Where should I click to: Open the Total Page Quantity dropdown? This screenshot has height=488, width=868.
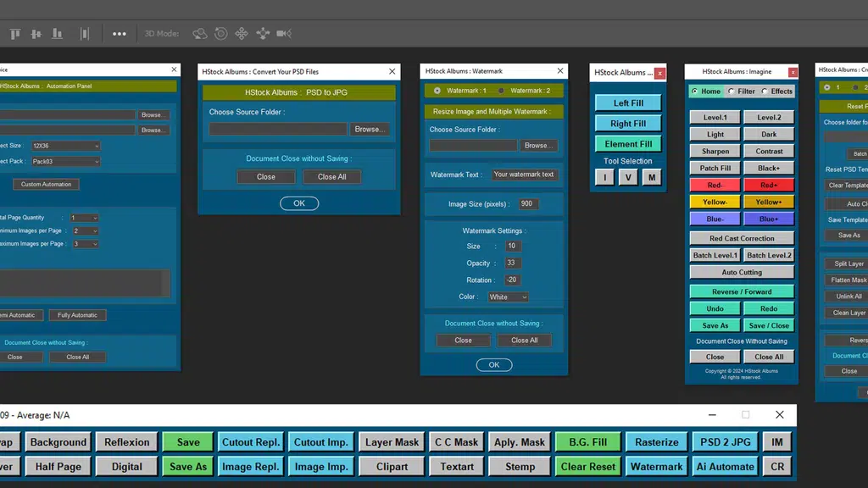coord(84,218)
